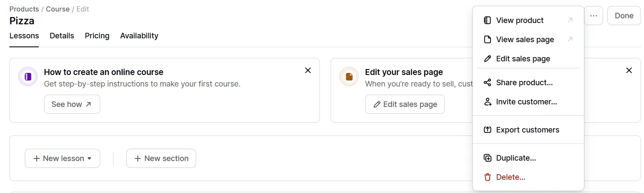Dismiss the 'How to create an online course' card
Viewport: 644px width, 193px height.
click(308, 70)
